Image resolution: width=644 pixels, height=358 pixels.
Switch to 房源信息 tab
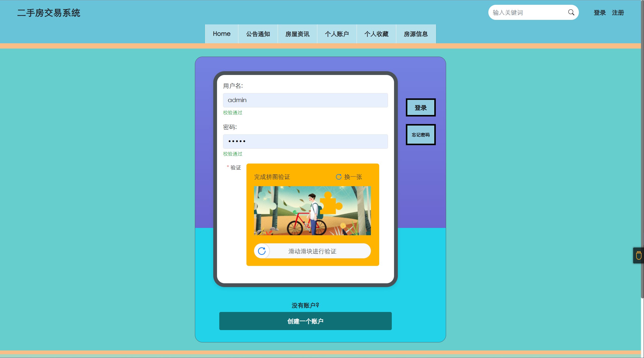click(416, 34)
